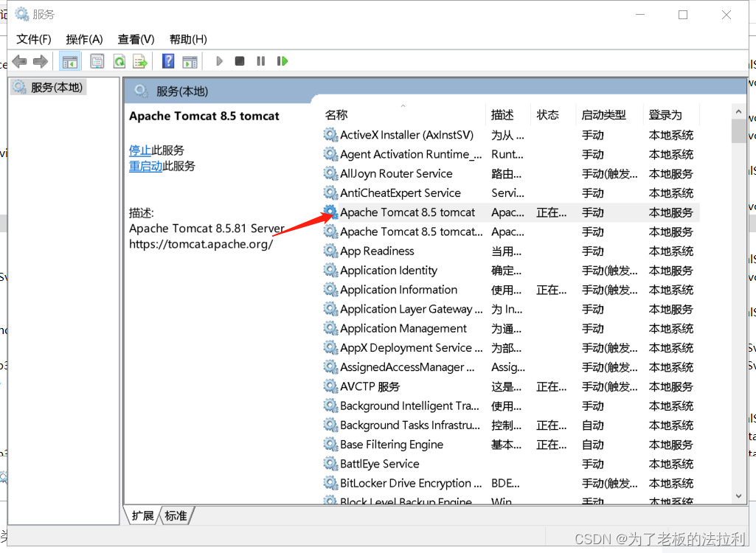The image size is (756, 553).
Task: Click the Forward arrow toolbar icon
Action: [x=40, y=61]
